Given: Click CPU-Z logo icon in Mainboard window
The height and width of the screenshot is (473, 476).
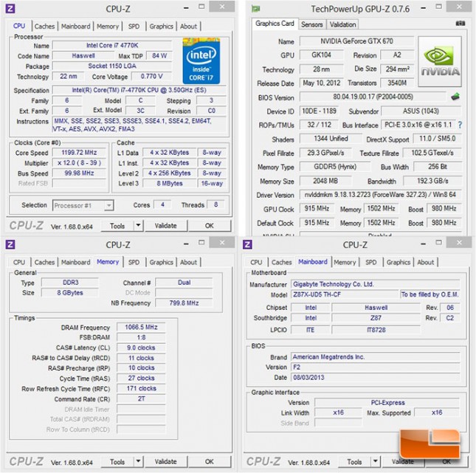Looking at the screenshot, I should (x=247, y=244).
